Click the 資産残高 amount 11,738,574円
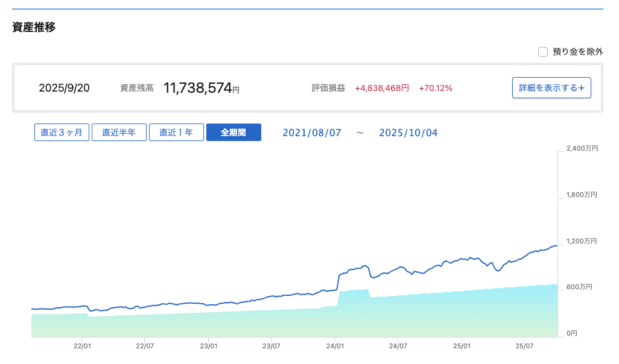Image resolution: width=619 pixels, height=364 pixels. (x=201, y=88)
